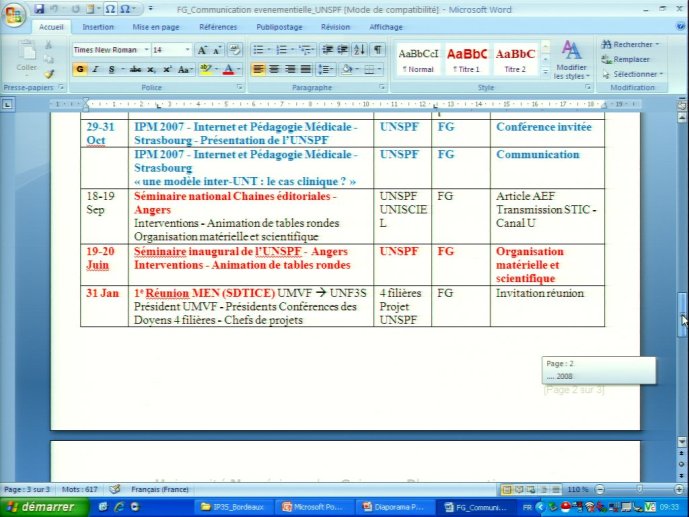Click the spell-check book icon in status bar
689x517 pixels.
(x=115, y=489)
